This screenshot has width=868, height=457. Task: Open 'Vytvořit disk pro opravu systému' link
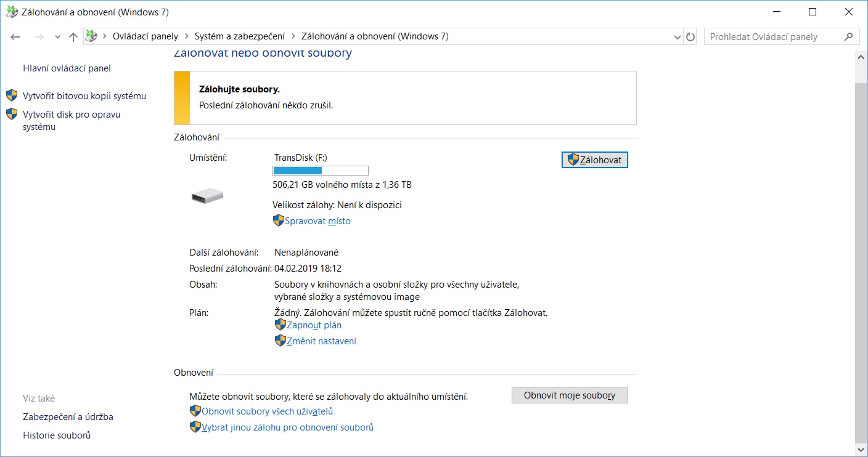[72, 121]
